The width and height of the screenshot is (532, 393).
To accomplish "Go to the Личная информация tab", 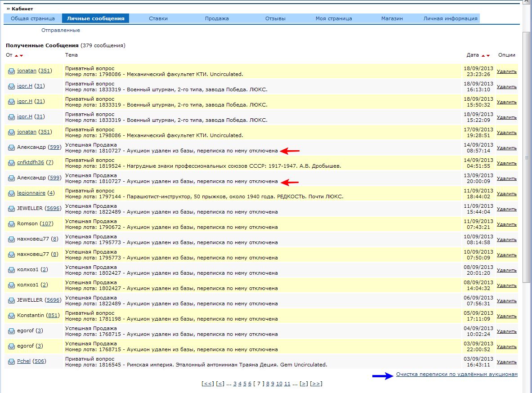I will pyautogui.click(x=450, y=18).
